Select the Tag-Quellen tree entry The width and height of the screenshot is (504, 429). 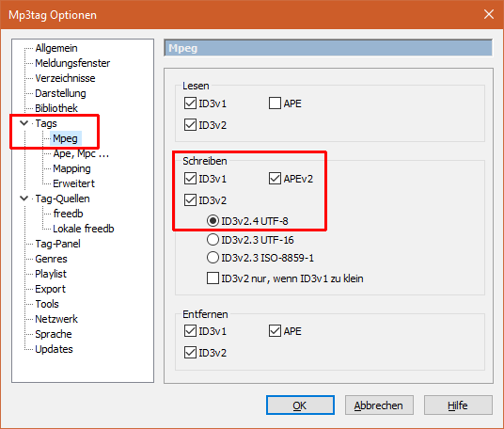pyautogui.click(x=62, y=199)
